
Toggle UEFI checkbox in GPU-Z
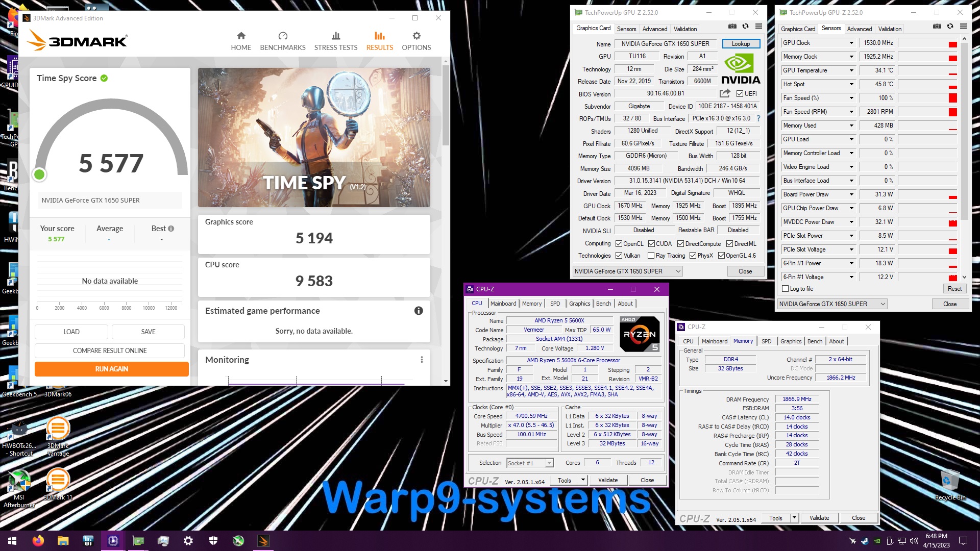click(740, 94)
